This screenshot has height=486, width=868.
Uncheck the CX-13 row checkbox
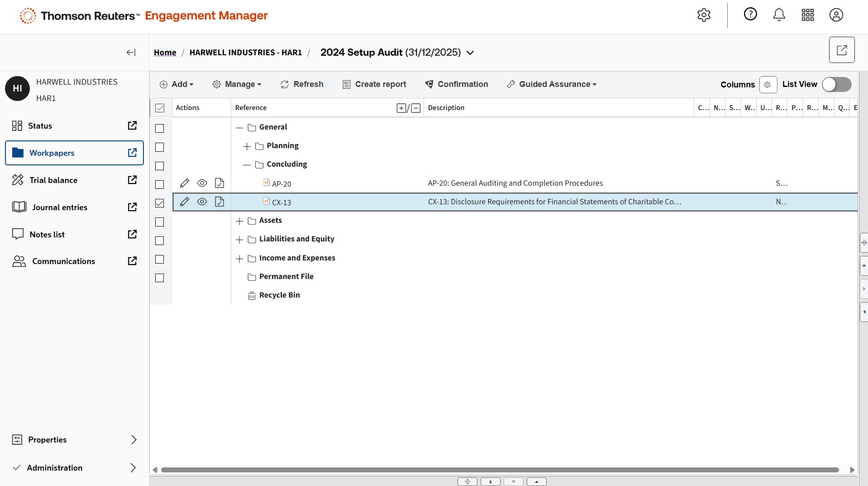(160, 203)
